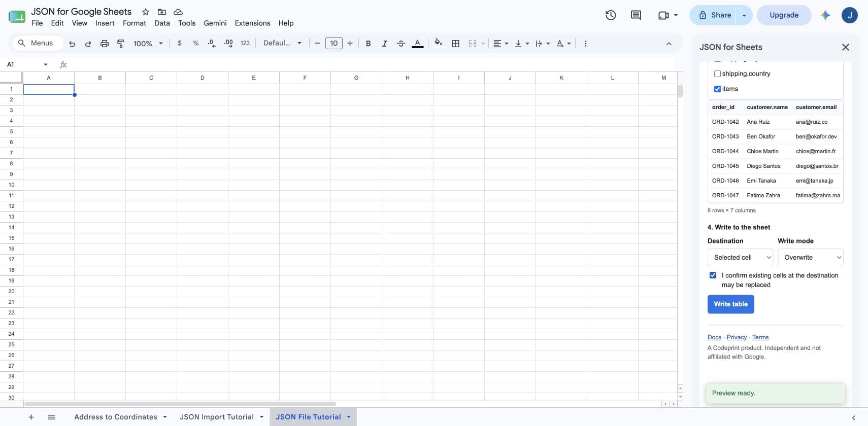Open the Write mode Overwrite dropdown

[810, 257]
